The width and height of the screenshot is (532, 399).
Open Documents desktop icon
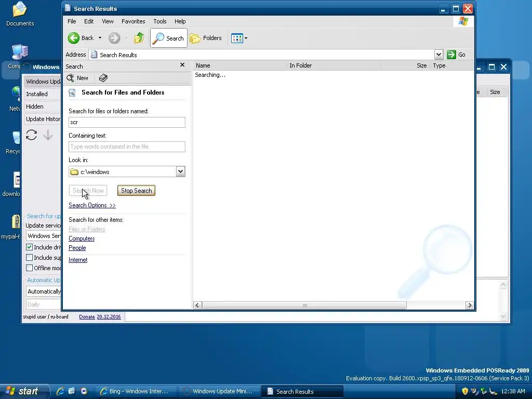20,14
